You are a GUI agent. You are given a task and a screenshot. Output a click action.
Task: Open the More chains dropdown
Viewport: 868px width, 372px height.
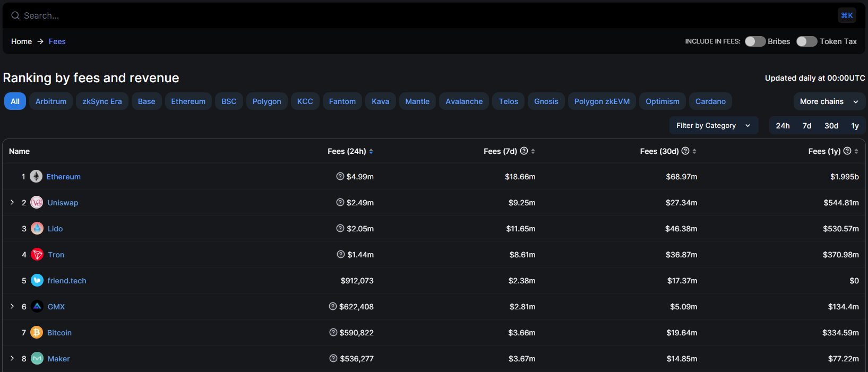[x=829, y=101]
